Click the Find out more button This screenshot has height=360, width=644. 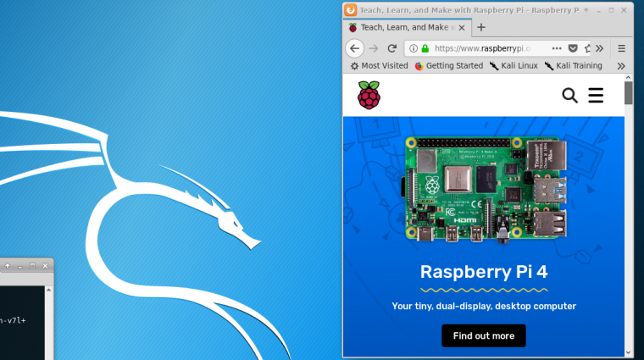click(483, 335)
